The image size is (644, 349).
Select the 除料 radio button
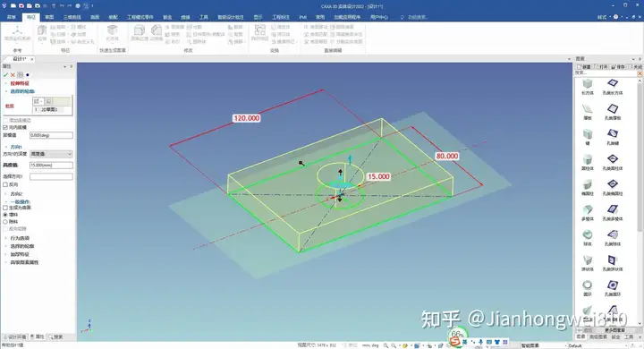[x=5, y=222]
